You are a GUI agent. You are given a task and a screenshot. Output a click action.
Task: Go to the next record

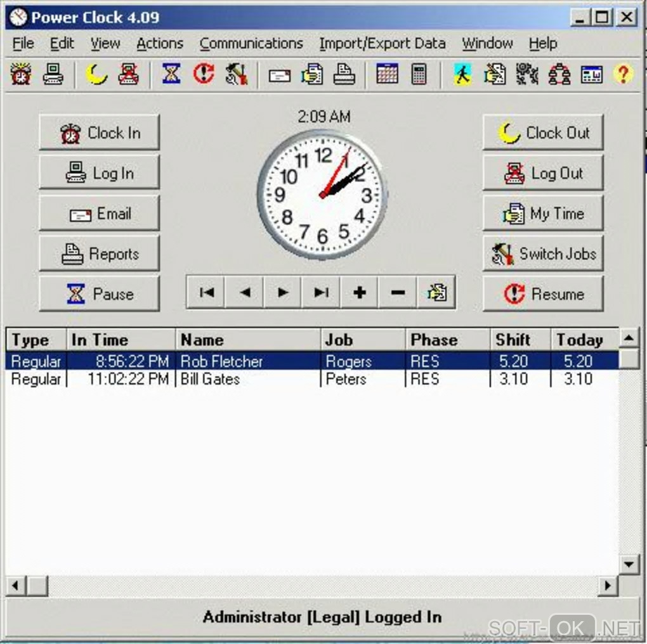pos(283,292)
